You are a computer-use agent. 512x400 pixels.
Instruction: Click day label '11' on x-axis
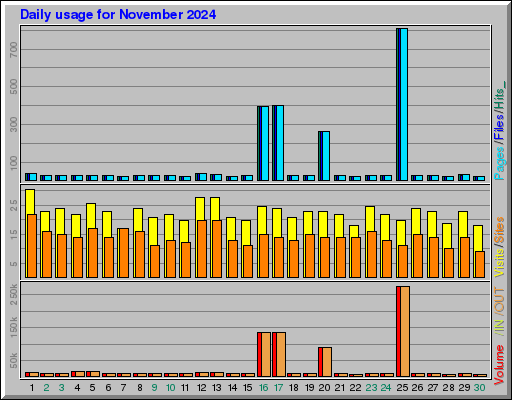click(185, 388)
